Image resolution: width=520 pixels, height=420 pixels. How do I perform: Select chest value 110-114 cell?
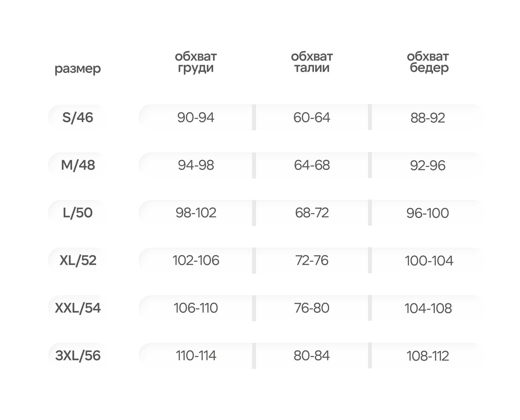coord(196,356)
